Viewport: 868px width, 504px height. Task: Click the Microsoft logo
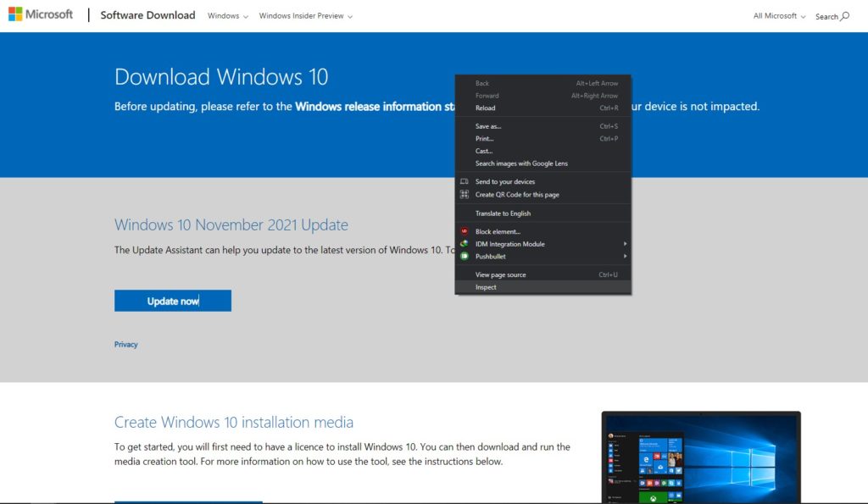tap(41, 14)
